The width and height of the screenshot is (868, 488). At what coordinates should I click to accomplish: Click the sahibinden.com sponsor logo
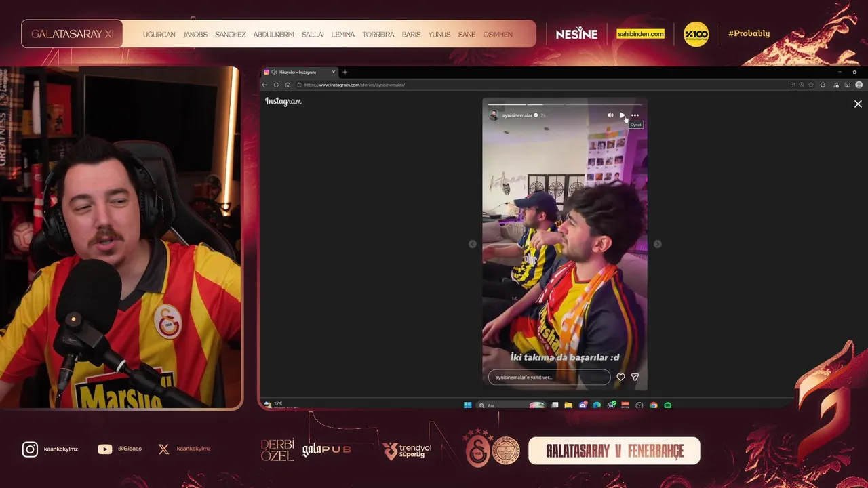640,34
